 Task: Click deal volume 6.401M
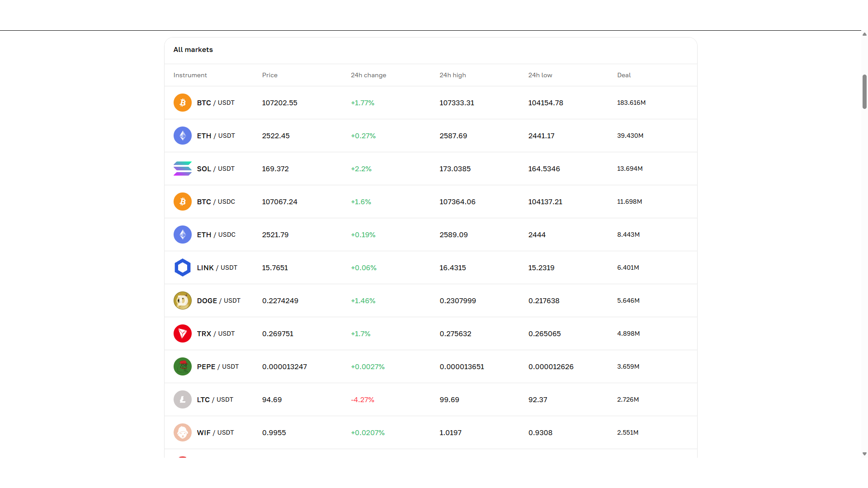(x=628, y=267)
